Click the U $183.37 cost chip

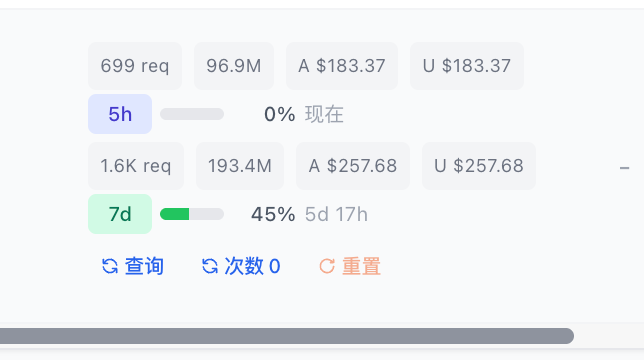(x=467, y=66)
